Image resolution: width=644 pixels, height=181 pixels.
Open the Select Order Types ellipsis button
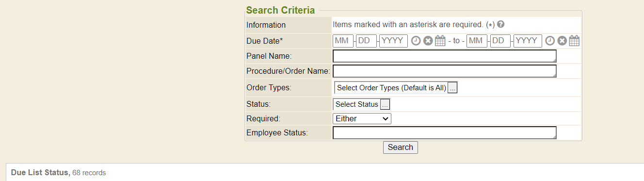(x=452, y=88)
